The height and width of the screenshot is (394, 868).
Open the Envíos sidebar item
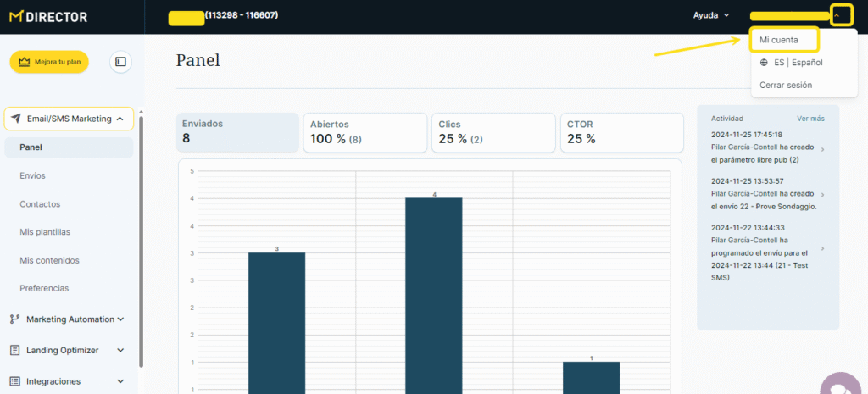32,175
